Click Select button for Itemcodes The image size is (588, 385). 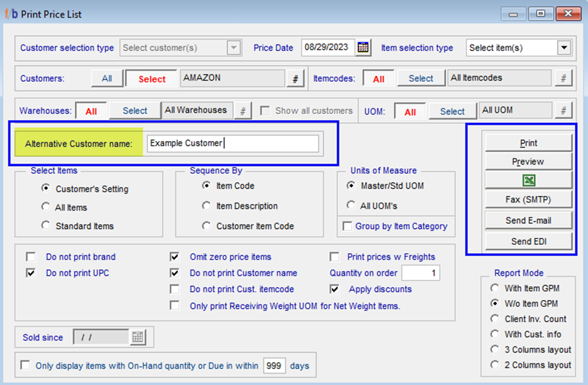(x=421, y=79)
